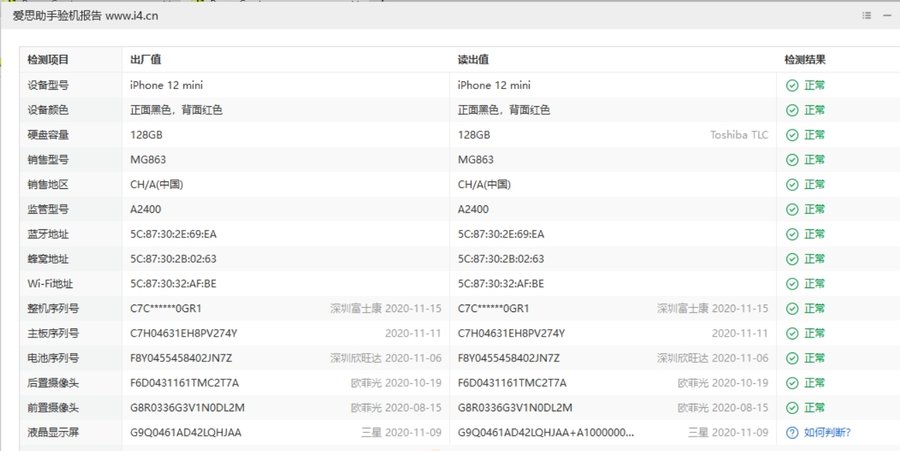Select the 后置摄像头 row label
The width and height of the screenshot is (900, 451).
(x=53, y=383)
